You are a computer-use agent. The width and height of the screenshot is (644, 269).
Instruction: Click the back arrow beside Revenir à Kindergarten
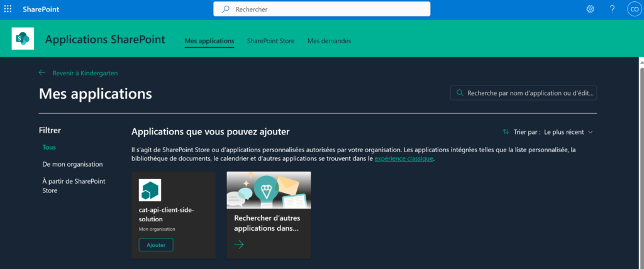(x=42, y=73)
